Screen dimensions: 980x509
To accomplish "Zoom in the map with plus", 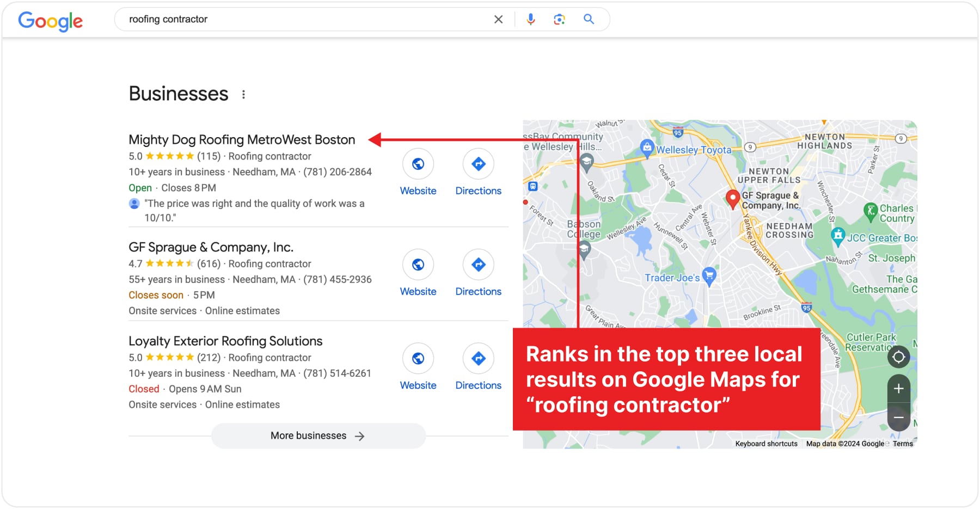I will (x=899, y=389).
